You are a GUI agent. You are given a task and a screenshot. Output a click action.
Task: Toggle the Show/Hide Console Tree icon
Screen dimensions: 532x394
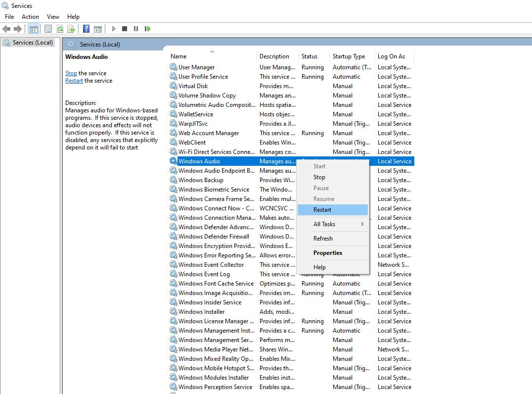click(33, 28)
